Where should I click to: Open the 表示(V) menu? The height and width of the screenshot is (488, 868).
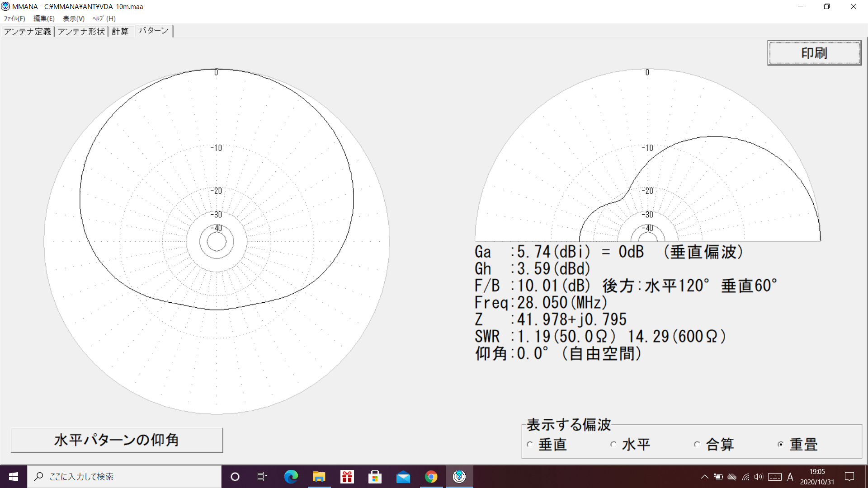point(72,19)
